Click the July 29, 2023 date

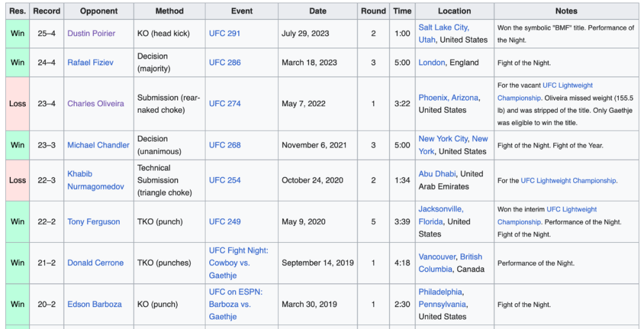(305, 33)
